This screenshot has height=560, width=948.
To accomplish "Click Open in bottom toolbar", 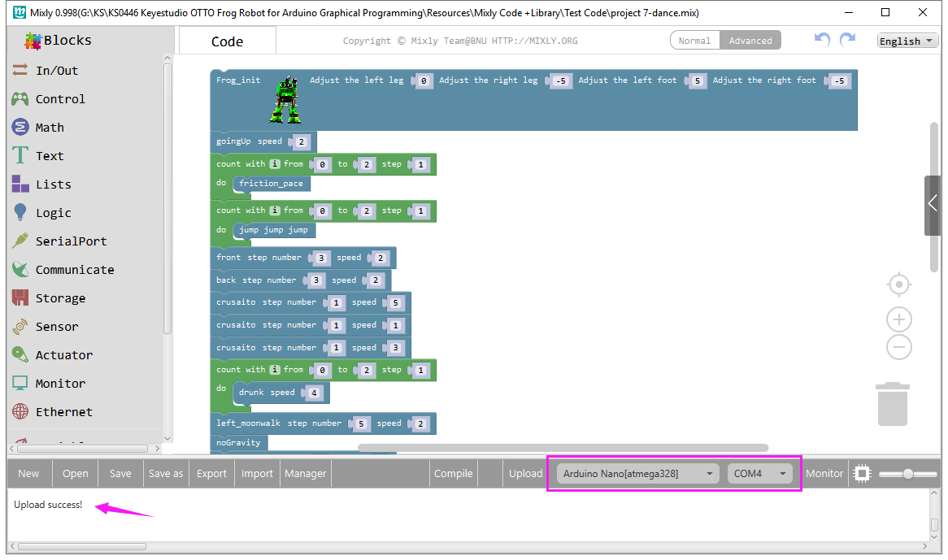I will [75, 474].
